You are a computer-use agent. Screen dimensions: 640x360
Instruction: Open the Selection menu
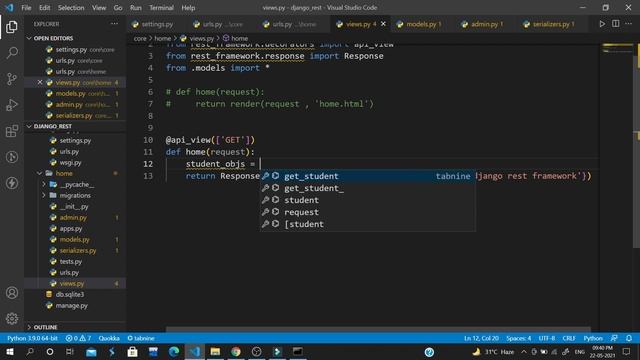click(x=71, y=8)
